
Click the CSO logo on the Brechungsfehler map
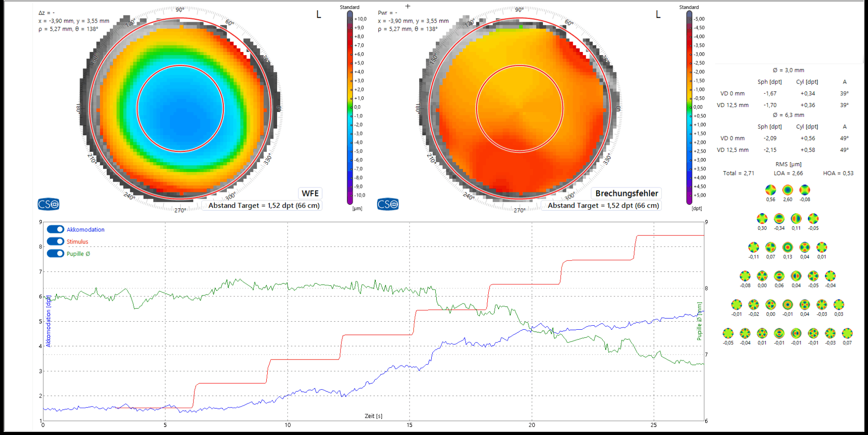388,204
